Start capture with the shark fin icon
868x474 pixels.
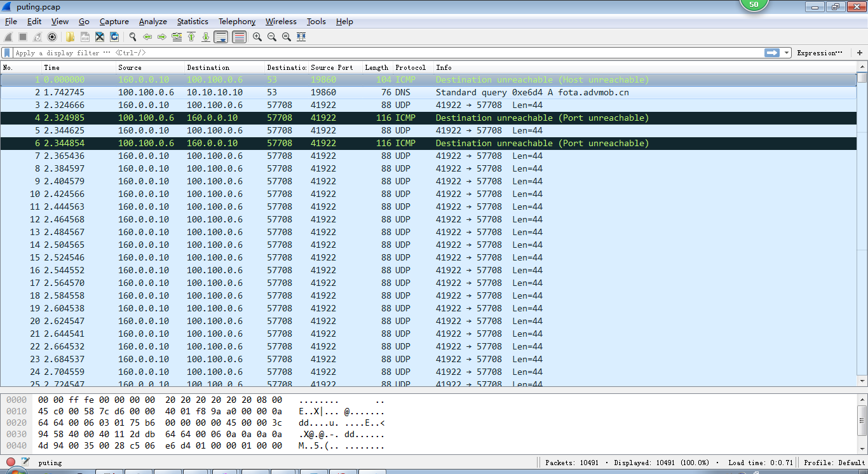[8, 37]
